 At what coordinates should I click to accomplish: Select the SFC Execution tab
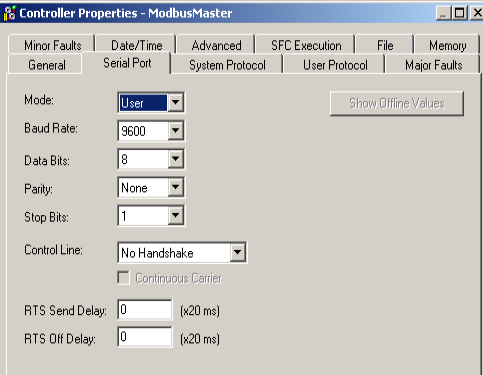click(306, 45)
